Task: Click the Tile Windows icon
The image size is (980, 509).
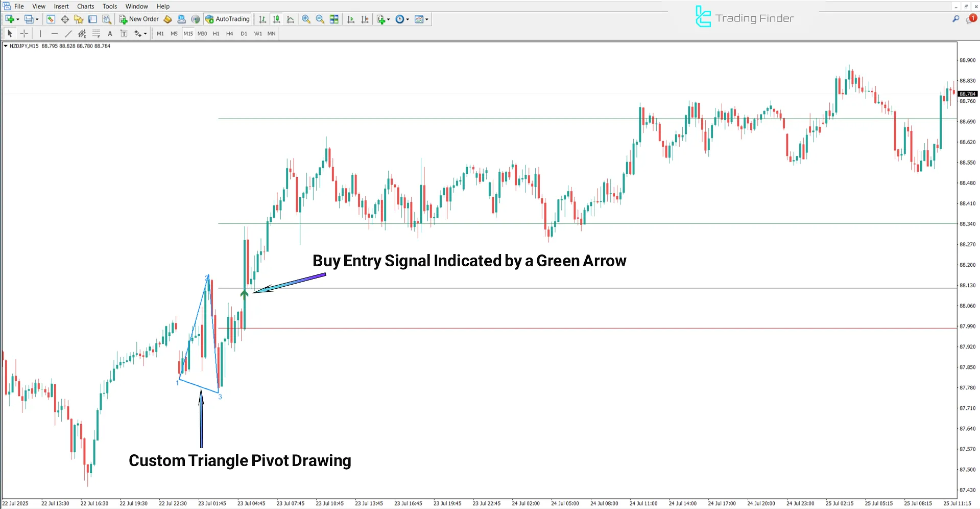Action: 334,19
